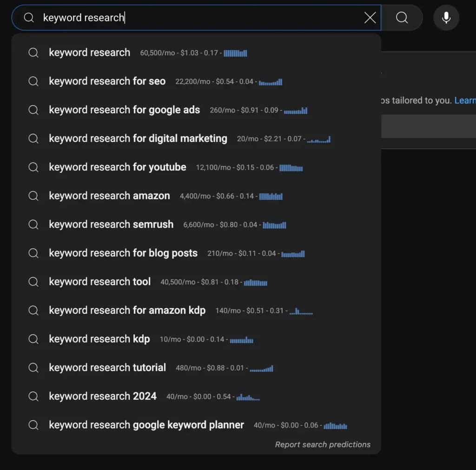
Task: Pick 'keyword research for digital marketing' suggestion
Action: click(x=138, y=139)
